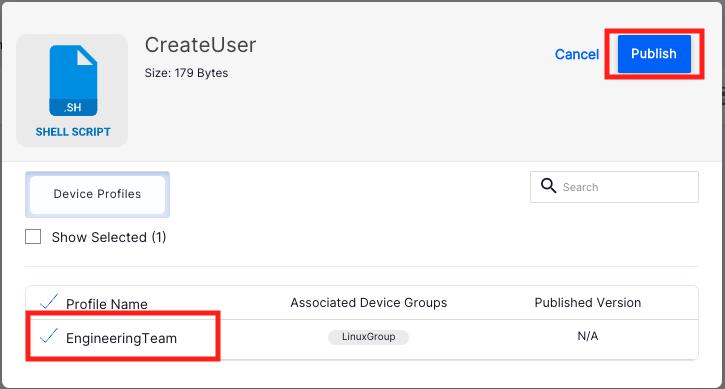Image resolution: width=725 pixels, height=389 pixels.
Task: Click the SHELL SCRIPT label under the icon
Action: tap(73, 132)
